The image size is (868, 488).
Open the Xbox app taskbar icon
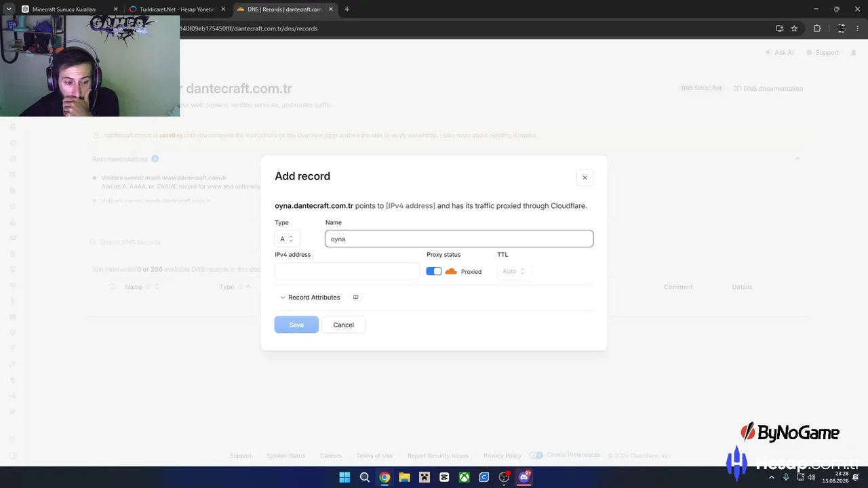464,477
